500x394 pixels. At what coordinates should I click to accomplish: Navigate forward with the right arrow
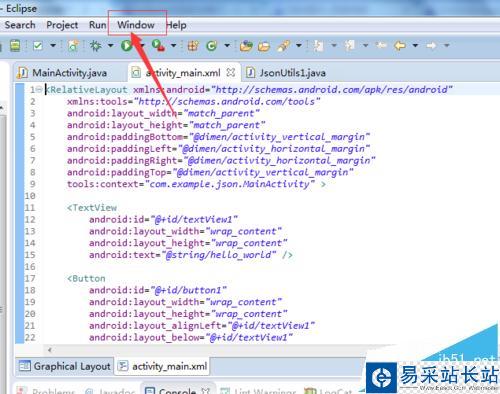coord(431,45)
